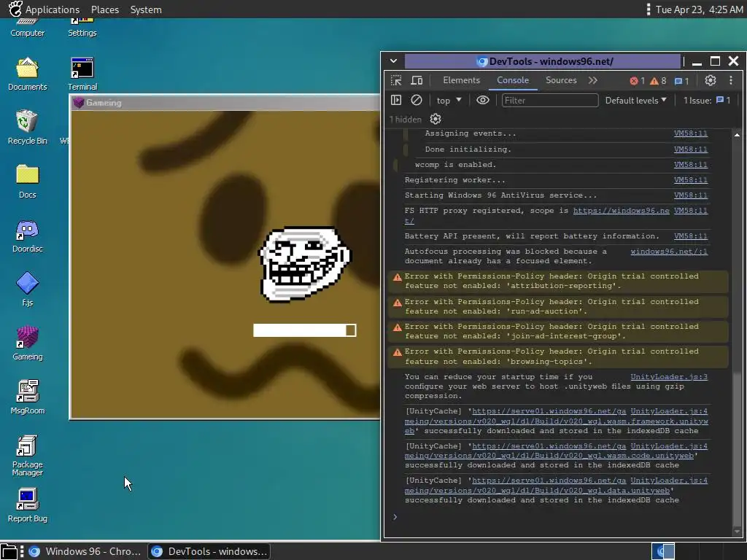Launch the Terminal desktop shortcut
The width and height of the screenshot is (747, 560).
click(82, 74)
